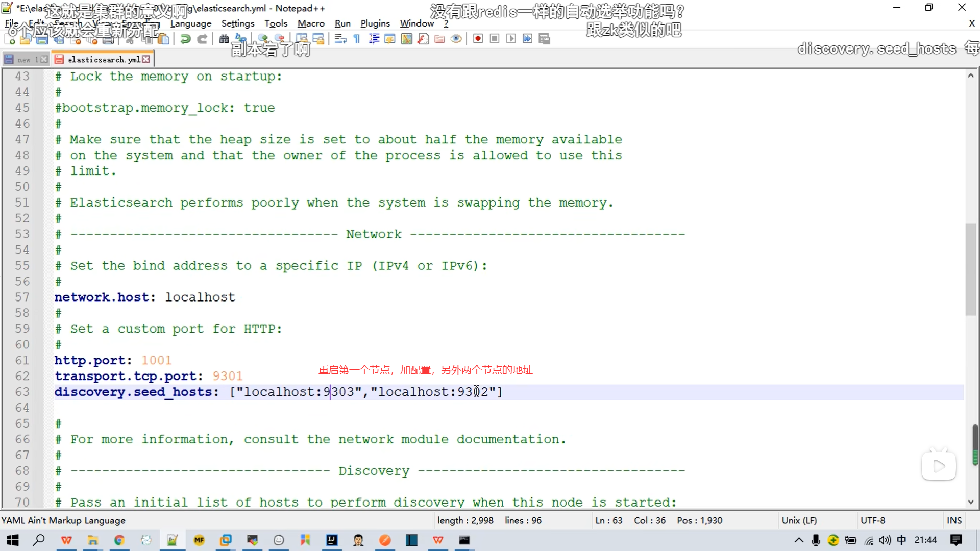Toggle the Monitoring eye icon

click(456, 39)
